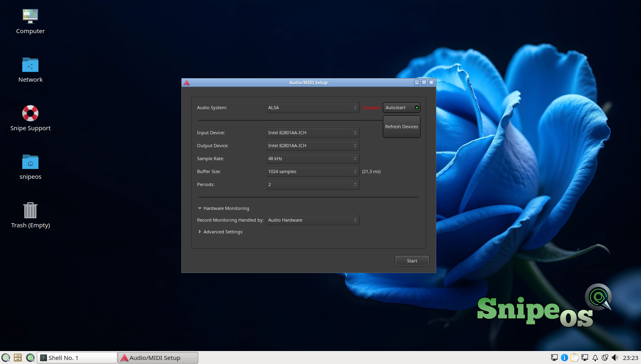Open the Computer desktop icon

click(x=30, y=17)
